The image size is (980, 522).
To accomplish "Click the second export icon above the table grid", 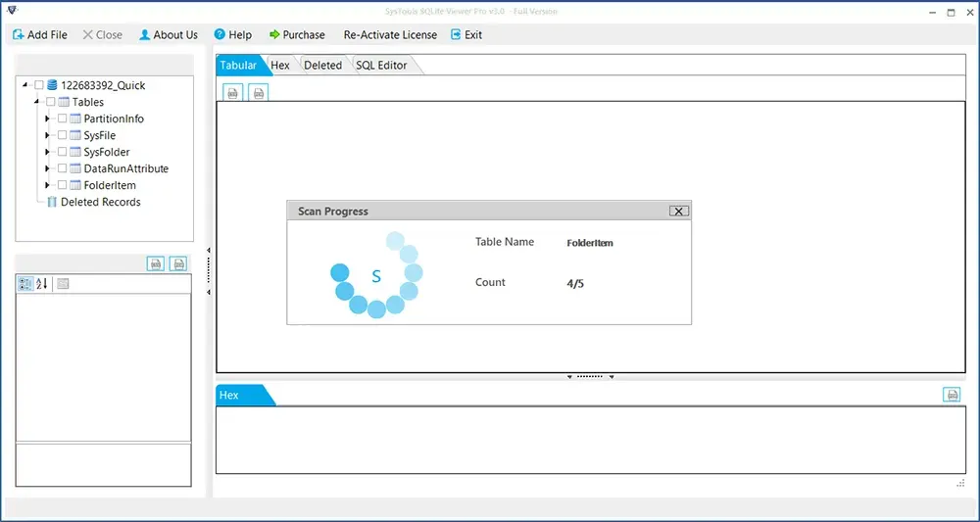I will (x=258, y=93).
